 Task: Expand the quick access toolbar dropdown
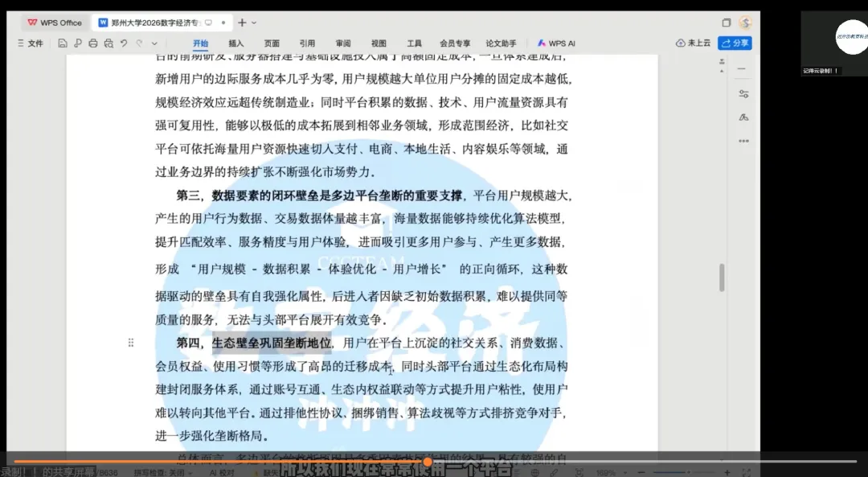pos(154,43)
